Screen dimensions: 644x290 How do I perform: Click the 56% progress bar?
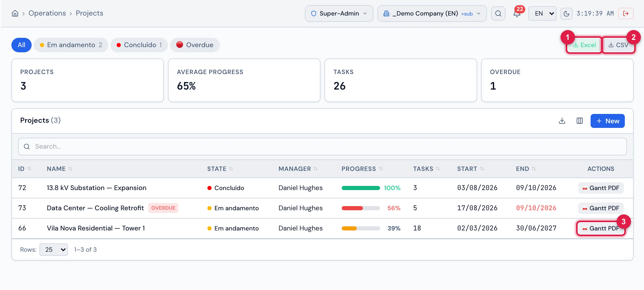361,208
